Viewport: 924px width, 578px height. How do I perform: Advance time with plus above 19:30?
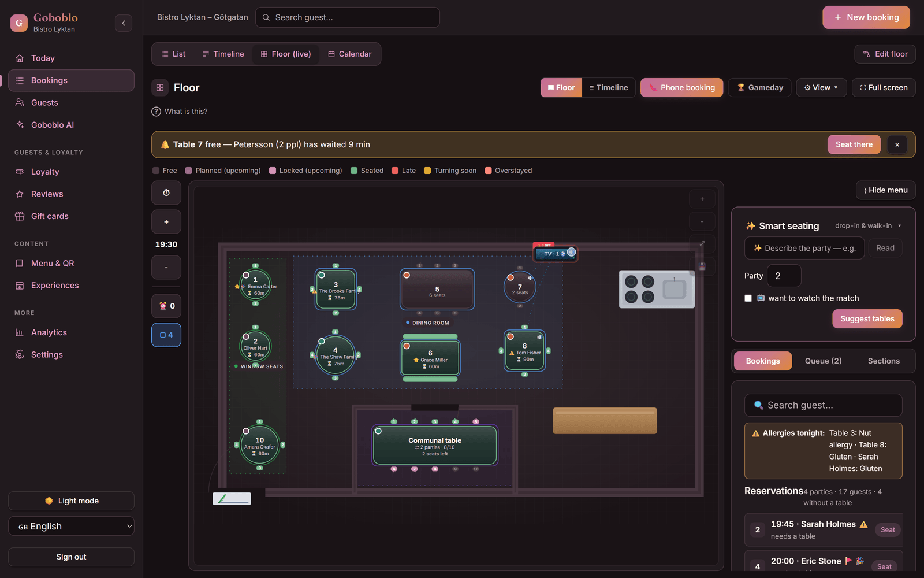[166, 222]
